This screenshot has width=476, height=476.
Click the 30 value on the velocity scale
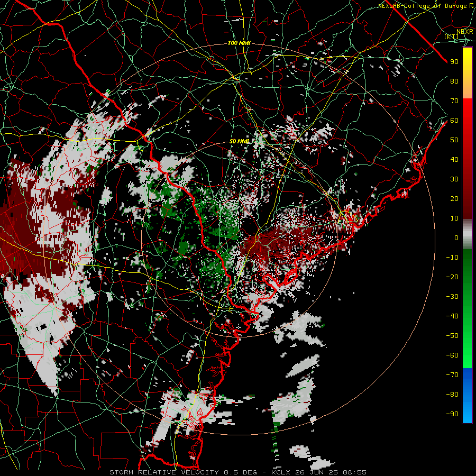tap(454, 179)
